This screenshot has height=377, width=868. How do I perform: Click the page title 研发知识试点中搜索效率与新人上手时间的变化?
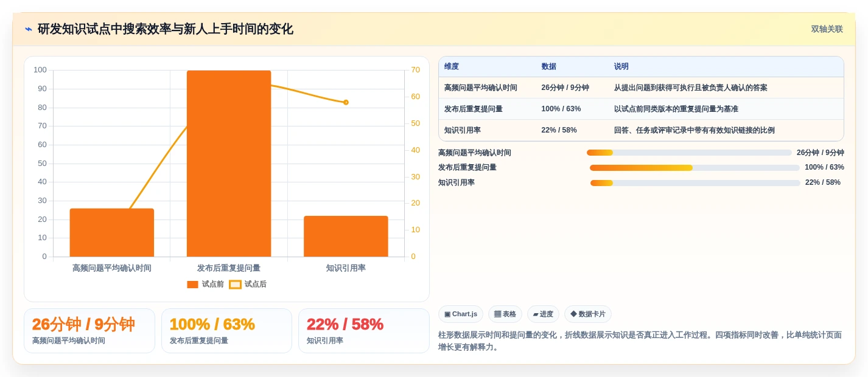[166, 29]
